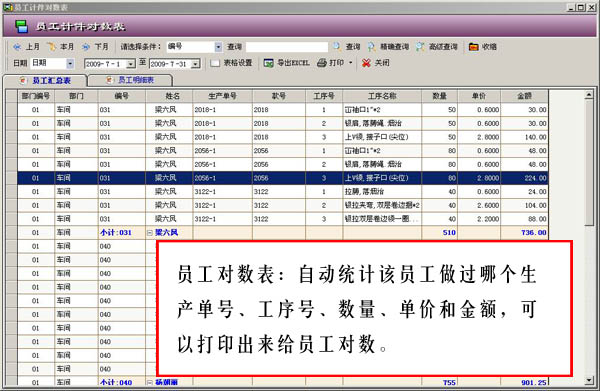Click amount cell 88.00
The width and height of the screenshot is (600, 391).
pos(525,219)
